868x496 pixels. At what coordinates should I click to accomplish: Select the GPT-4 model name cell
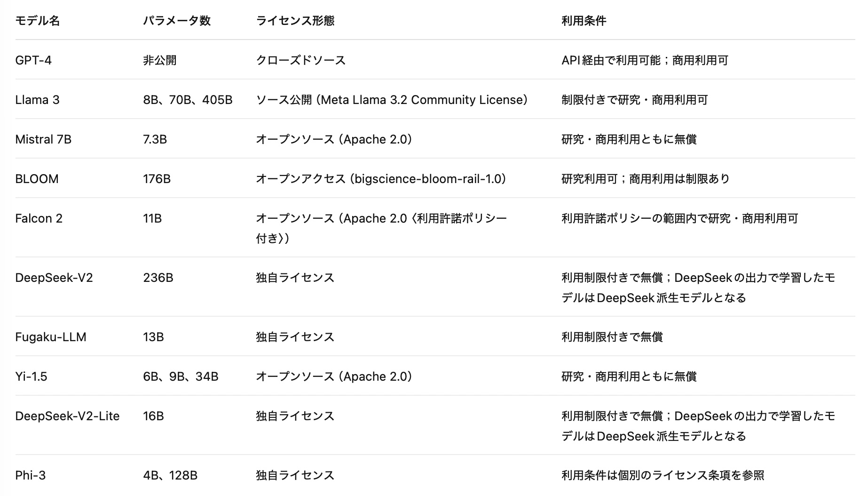pyautogui.click(x=33, y=60)
